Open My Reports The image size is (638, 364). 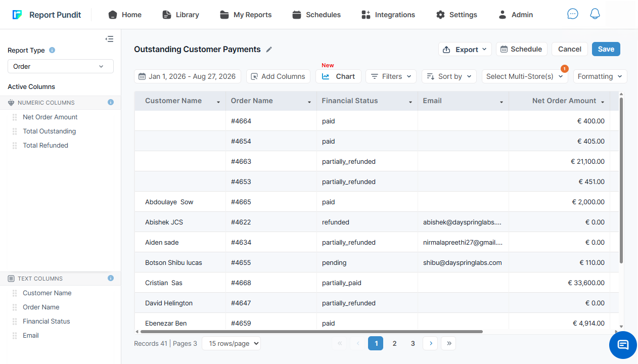click(246, 15)
